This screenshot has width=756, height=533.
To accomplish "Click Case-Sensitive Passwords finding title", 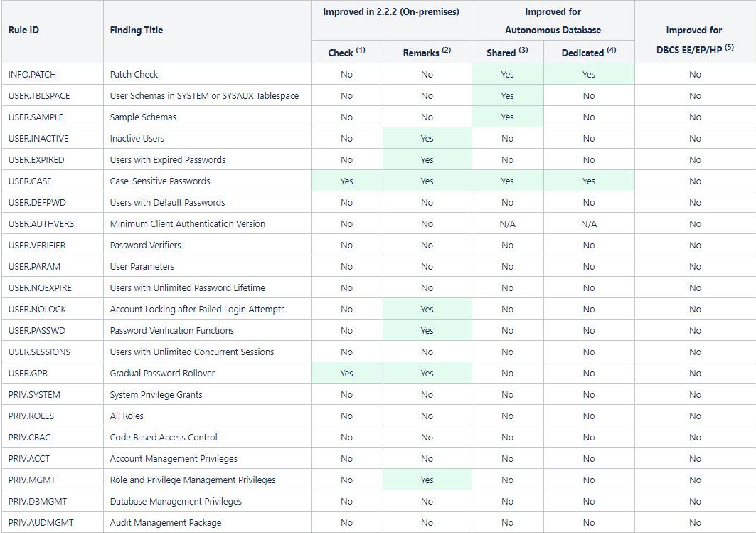I will (x=160, y=181).
